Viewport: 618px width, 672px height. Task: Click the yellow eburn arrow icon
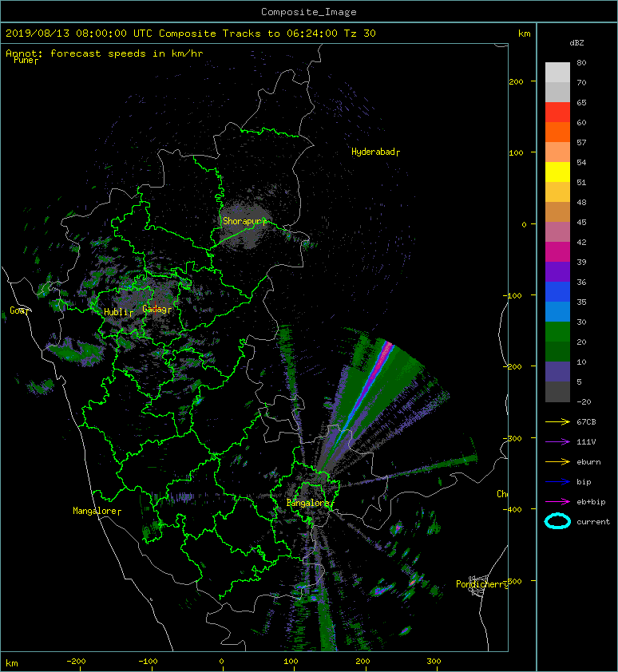[557, 461]
